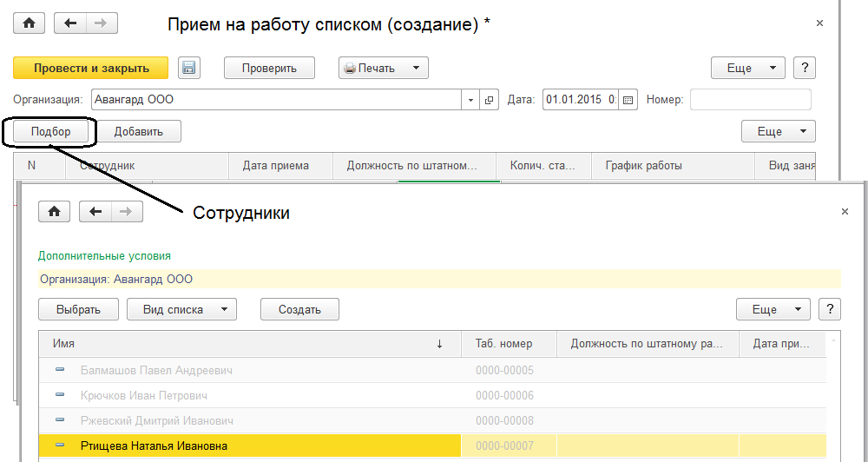The image size is (868, 462).
Task: Click the Номер input field
Action: [750, 100]
